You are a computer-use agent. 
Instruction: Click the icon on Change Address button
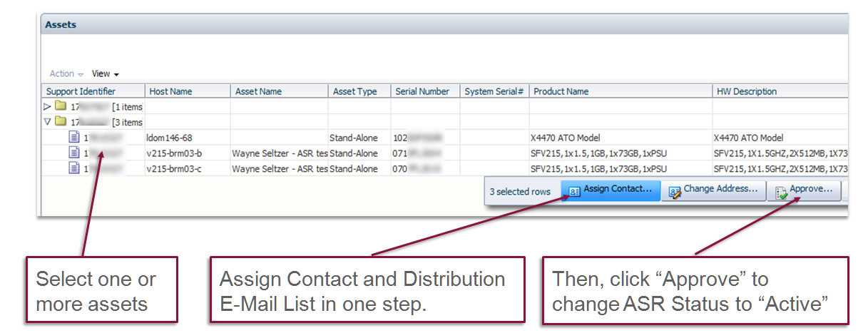point(674,191)
